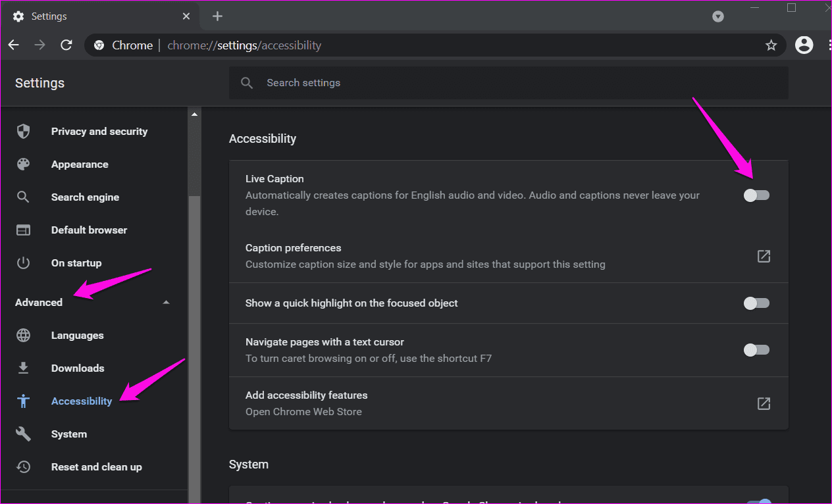The image size is (832, 504).
Task: Click the download arrow icon for Downloads
Action: point(23,368)
